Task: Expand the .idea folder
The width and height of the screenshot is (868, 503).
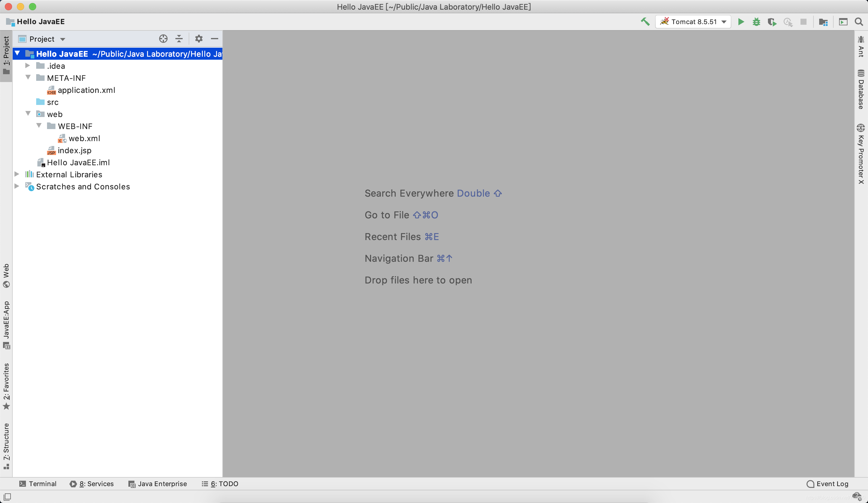Action: 27,65
